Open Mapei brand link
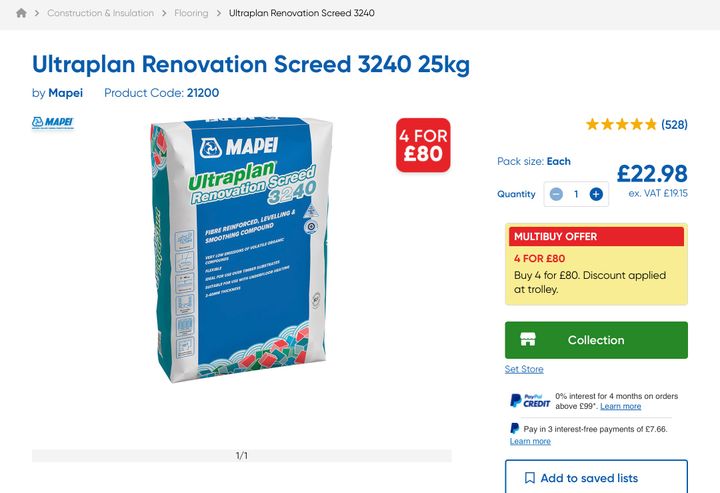720x493 pixels. (66, 93)
